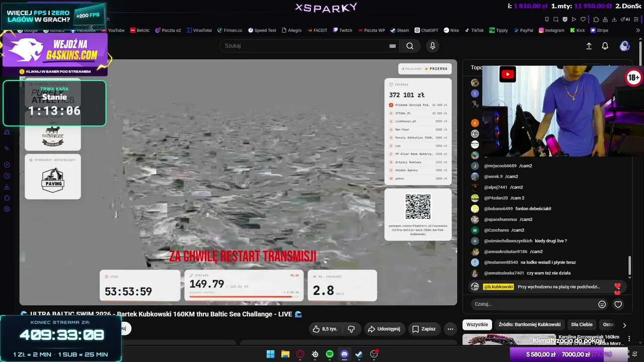Open more video actions ellipsis menu
The width and height of the screenshot is (644, 362).
click(x=450, y=329)
